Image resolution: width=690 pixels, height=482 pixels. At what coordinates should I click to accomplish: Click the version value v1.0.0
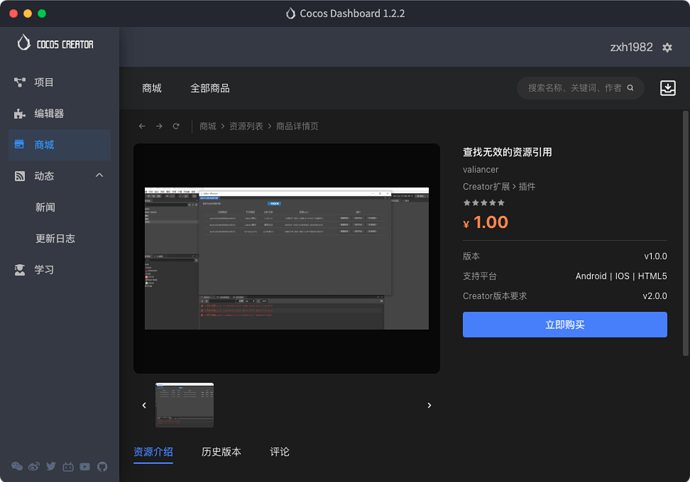655,256
